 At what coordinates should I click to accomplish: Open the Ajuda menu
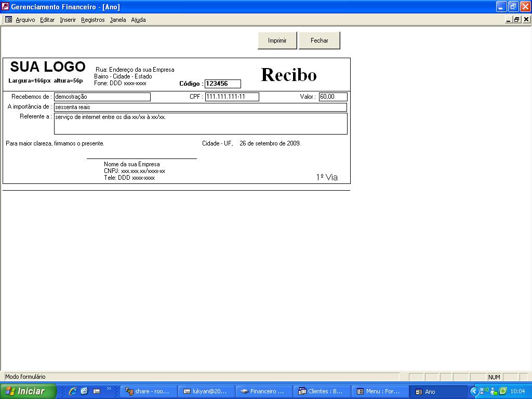pos(138,20)
